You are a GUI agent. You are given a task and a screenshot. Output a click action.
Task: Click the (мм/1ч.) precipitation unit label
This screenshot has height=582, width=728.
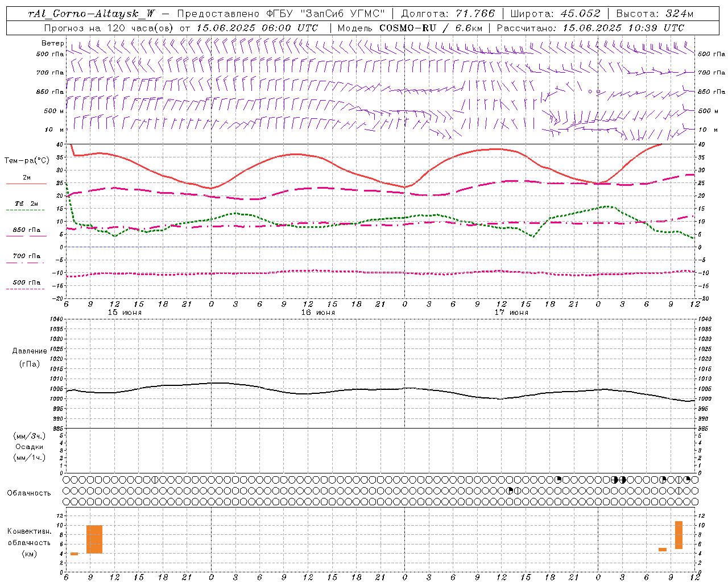(x=30, y=458)
